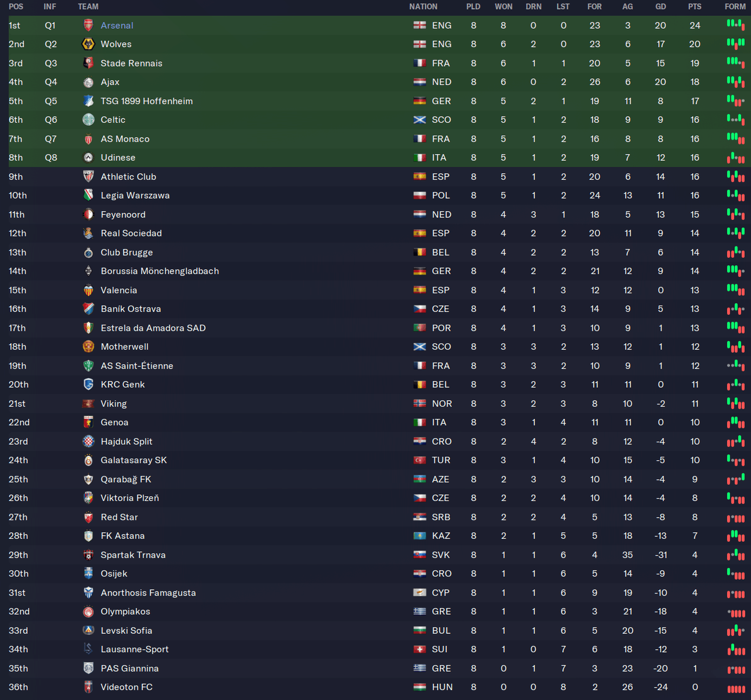
Task: Select the Borussia Mönchengladbach team name
Action: [160, 271]
